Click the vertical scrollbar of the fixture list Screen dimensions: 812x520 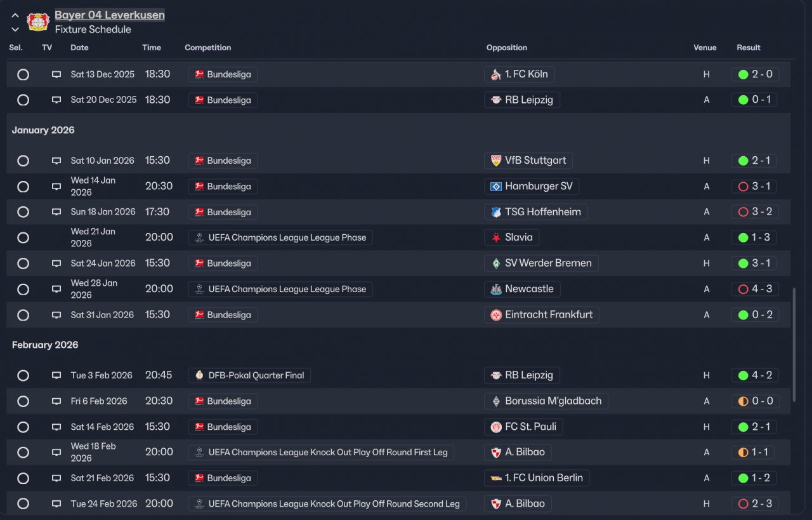click(x=794, y=344)
